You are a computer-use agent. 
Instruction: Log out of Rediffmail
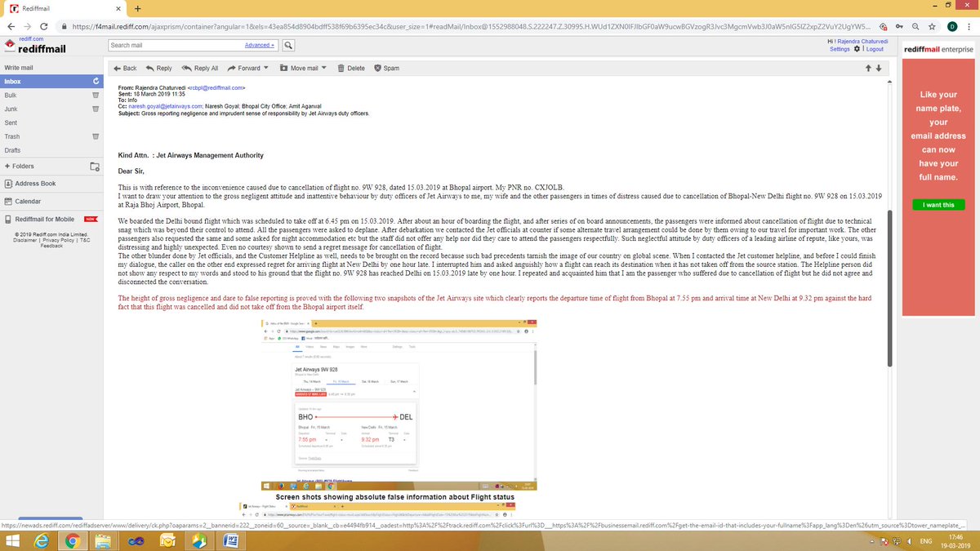(x=875, y=49)
